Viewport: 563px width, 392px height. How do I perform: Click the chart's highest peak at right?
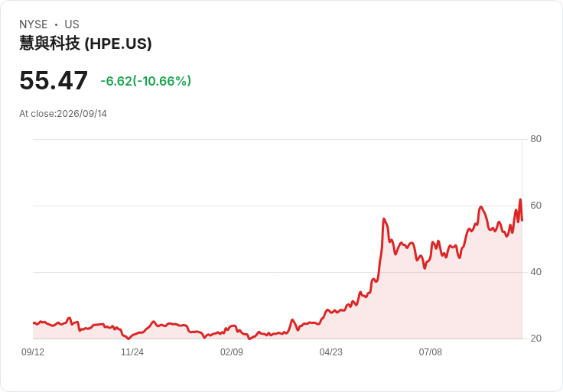pyautogui.click(x=520, y=199)
